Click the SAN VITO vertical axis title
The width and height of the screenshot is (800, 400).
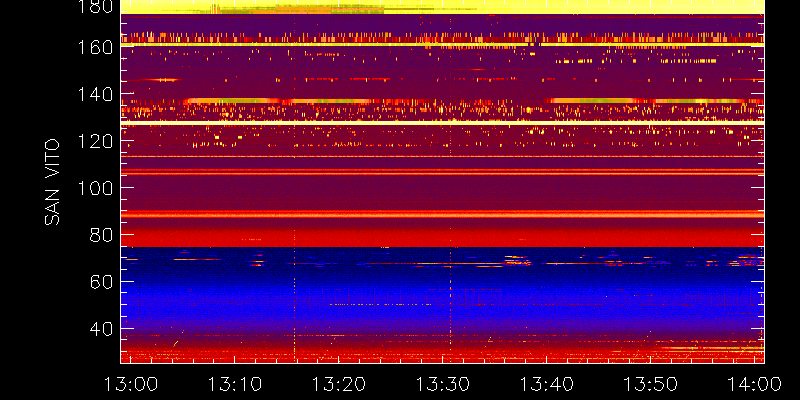click(52, 182)
